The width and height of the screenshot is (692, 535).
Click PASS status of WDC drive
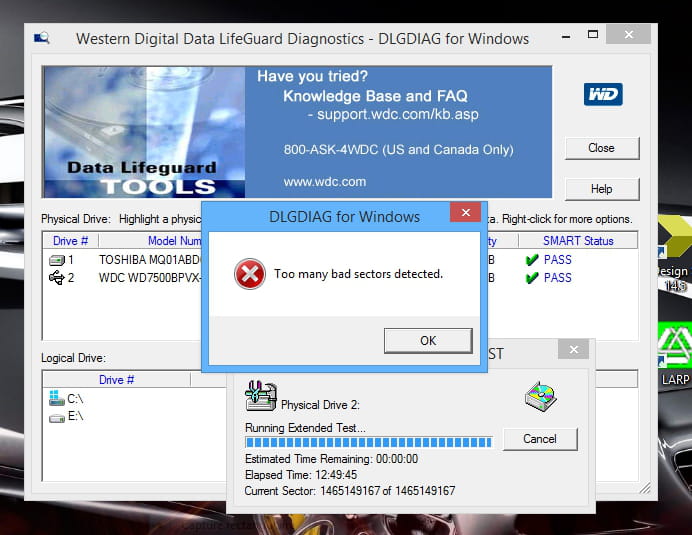[558, 278]
